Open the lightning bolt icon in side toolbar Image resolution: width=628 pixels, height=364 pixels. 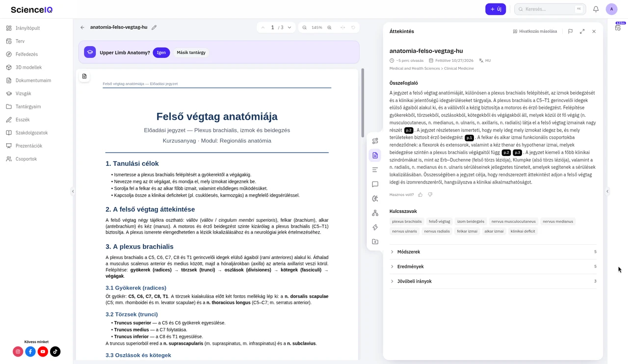[x=375, y=228]
